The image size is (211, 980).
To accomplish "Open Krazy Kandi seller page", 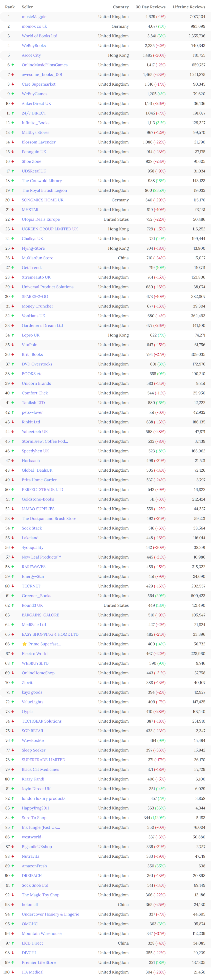I will tap(33, 779).
